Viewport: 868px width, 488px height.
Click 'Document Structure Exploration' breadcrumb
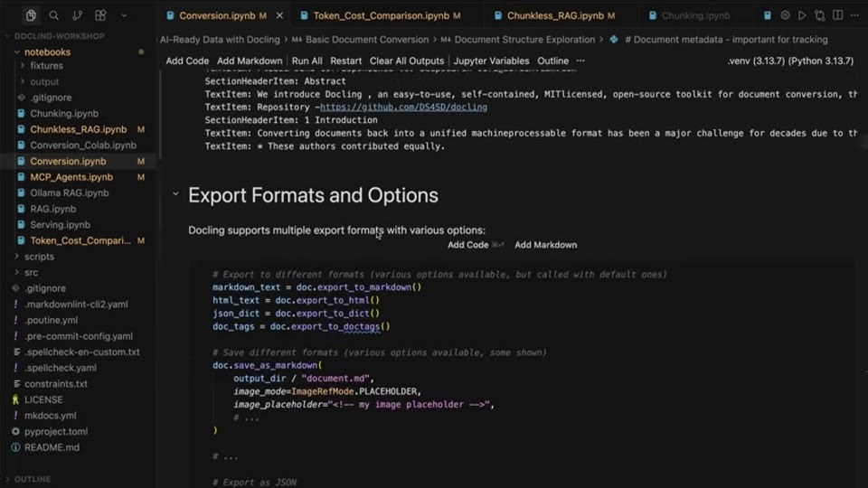pyautogui.click(x=524, y=39)
